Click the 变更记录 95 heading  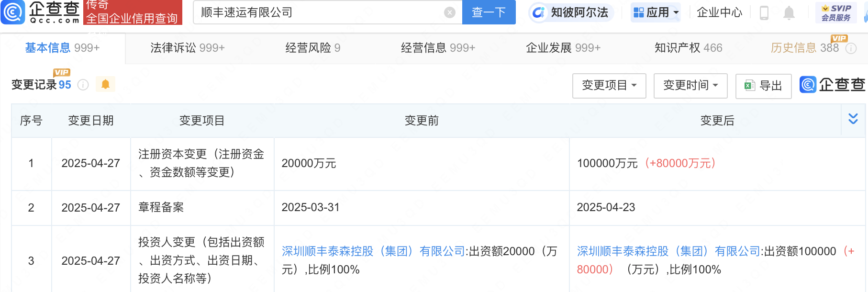pyautogui.click(x=41, y=85)
